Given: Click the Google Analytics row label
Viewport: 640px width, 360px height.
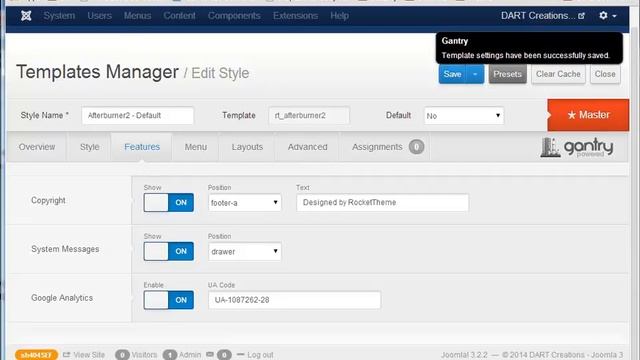Looking at the screenshot, I should (x=62, y=298).
